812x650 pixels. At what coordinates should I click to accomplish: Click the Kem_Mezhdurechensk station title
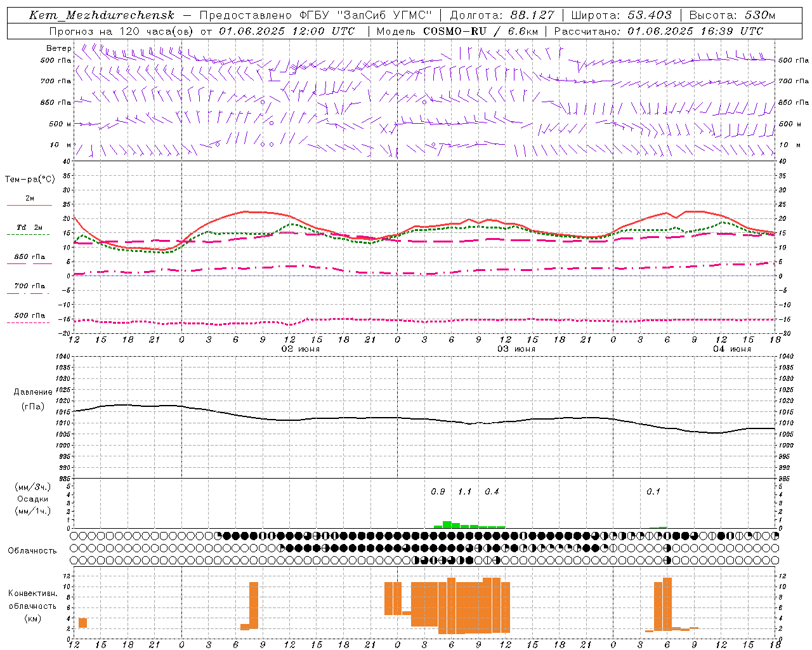(x=101, y=15)
